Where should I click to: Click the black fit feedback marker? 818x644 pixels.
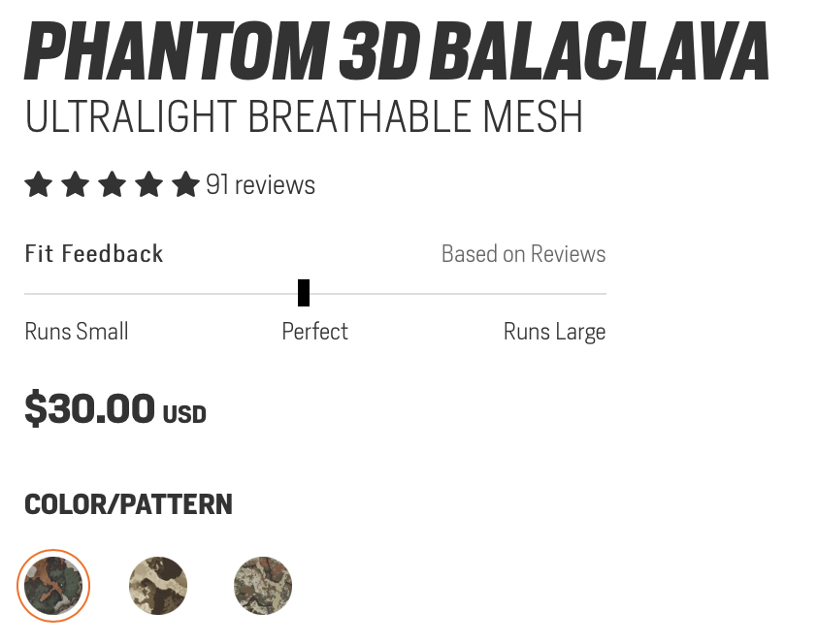304,292
